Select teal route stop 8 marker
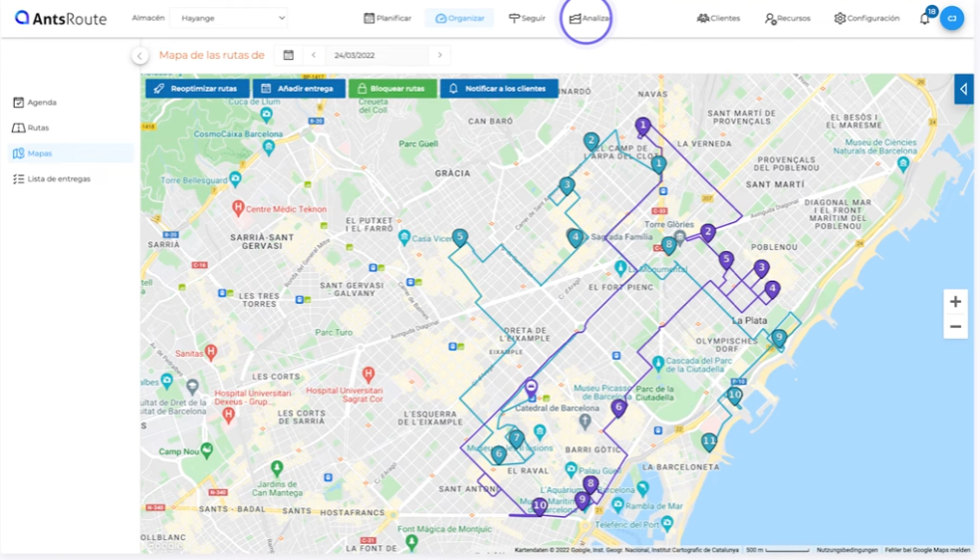This screenshot has height=560, width=980. [668, 246]
